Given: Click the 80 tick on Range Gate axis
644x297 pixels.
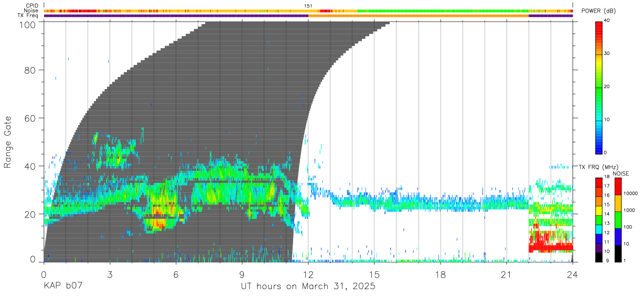Looking at the screenshot, I should [30, 70].
